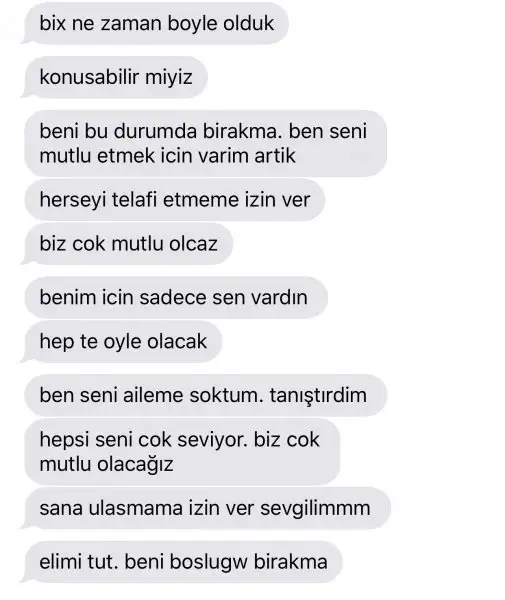505x600 pixels.
Task: Select the 'sana ulasmama izin ver sevgilimmm' bubble
Action: click(x=207, y=508)
